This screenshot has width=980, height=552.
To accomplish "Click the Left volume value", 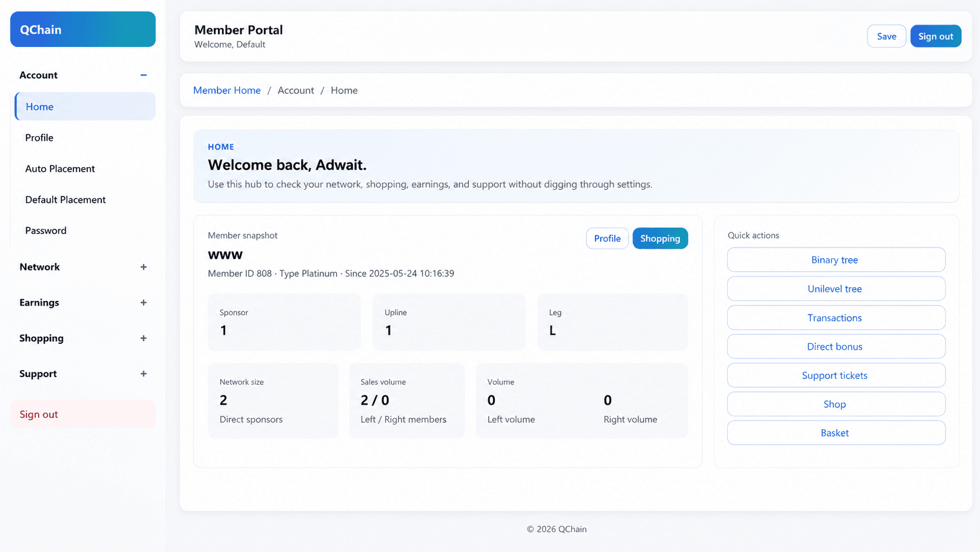I will point(491,400).
